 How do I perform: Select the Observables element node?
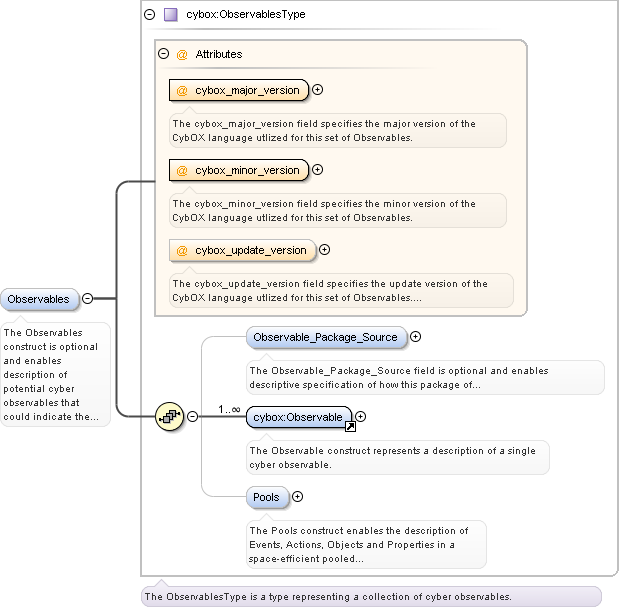(40, 299)
